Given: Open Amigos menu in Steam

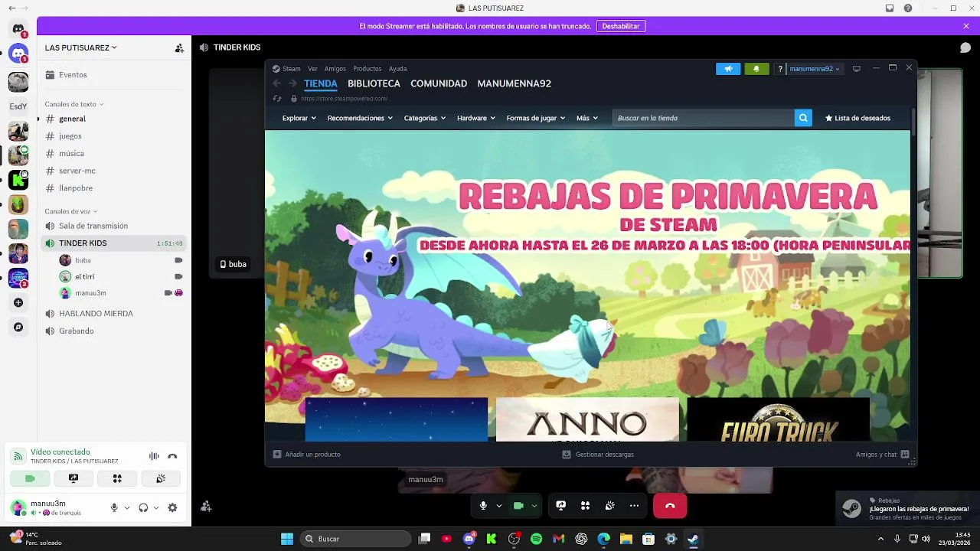Looking at the screenshot, I should (335, 69).
